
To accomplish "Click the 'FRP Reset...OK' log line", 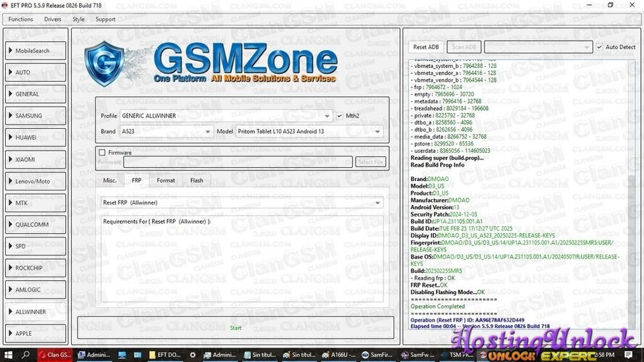I will click(x=429, y=285).
